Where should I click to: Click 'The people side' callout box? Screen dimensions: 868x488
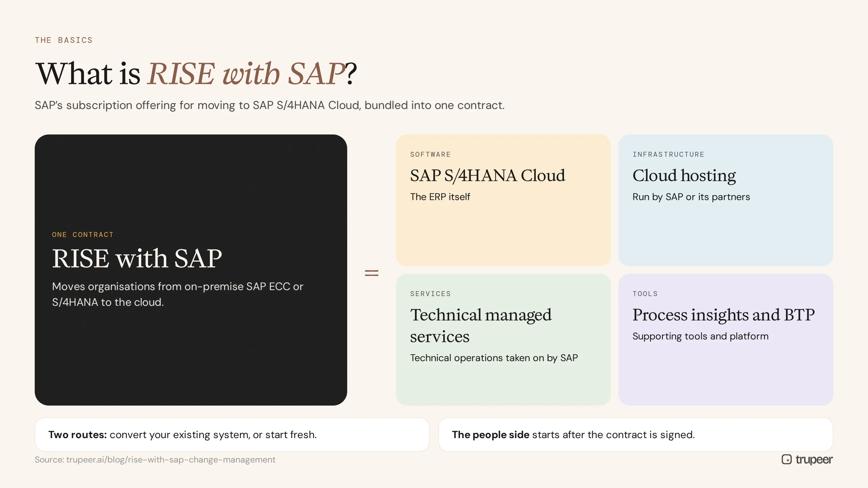636,434
